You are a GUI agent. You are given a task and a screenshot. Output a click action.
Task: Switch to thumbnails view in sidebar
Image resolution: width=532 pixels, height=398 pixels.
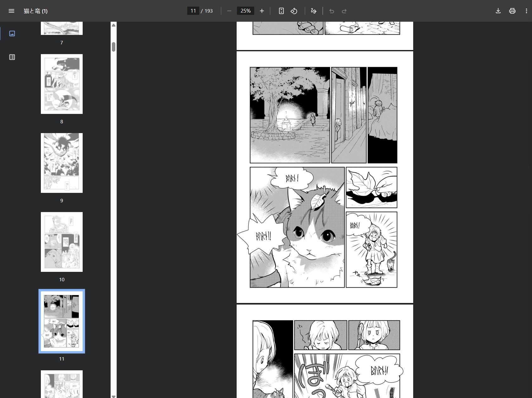coord(12,33)
